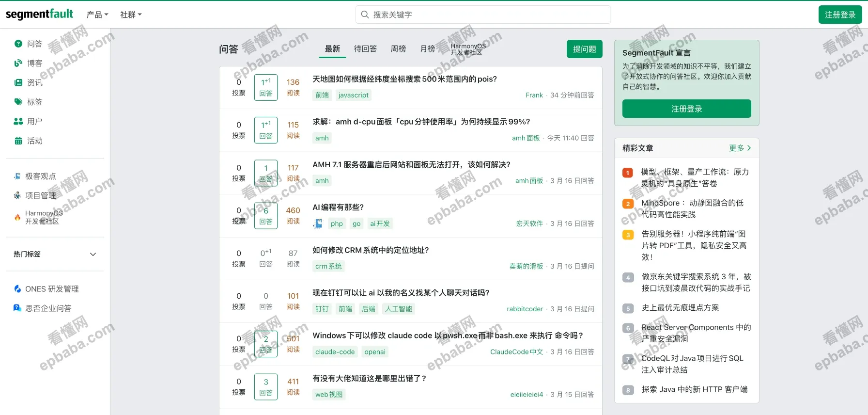Click the 6 回答 box on AI编程 question
The width and height of the screenshot is (868, 415).
pyautogui.click(x=266, y=216)
